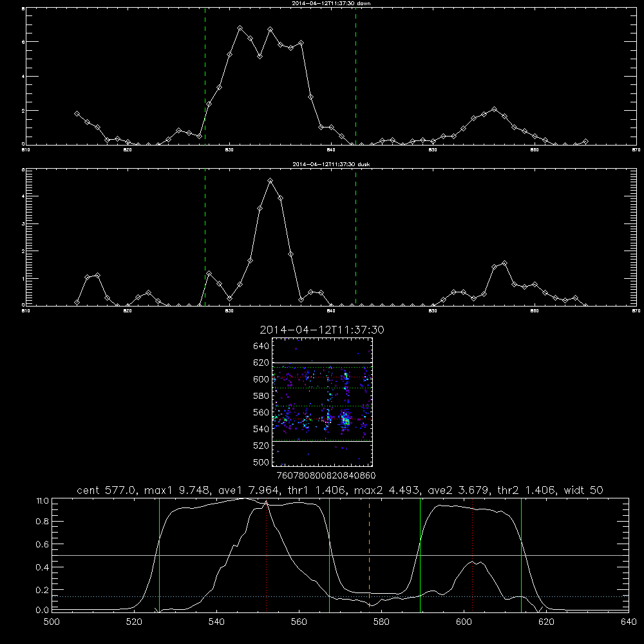The image size is (644, 644).
Task: Click the x-axis label 580 on bottom plot
Action: click(381, 622)
